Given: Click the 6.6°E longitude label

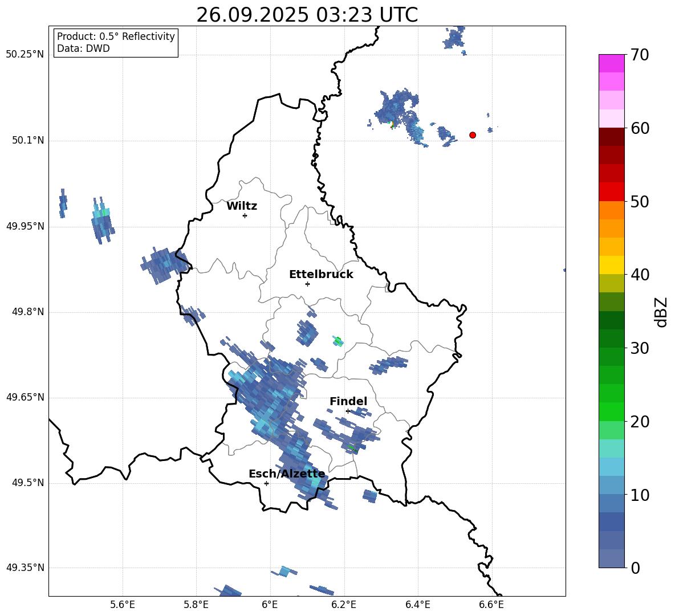Looking at the screenshot, I should [491, 605].
